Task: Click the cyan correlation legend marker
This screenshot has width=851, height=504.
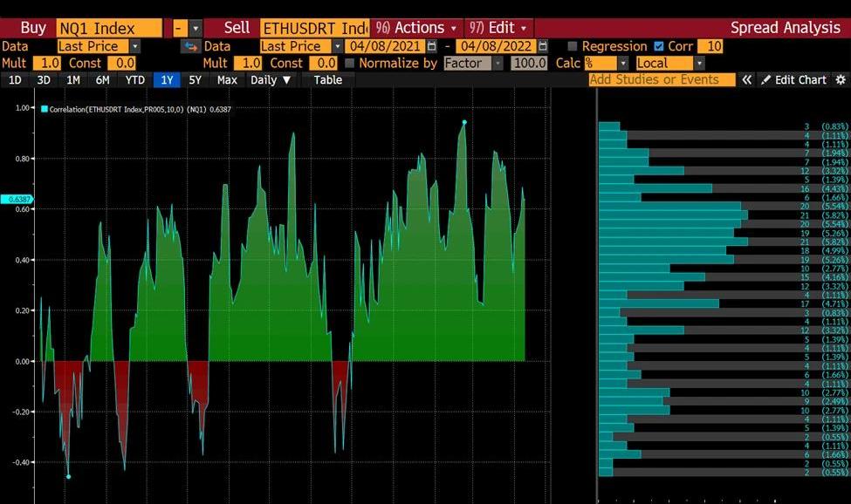Action: point(45,109)
